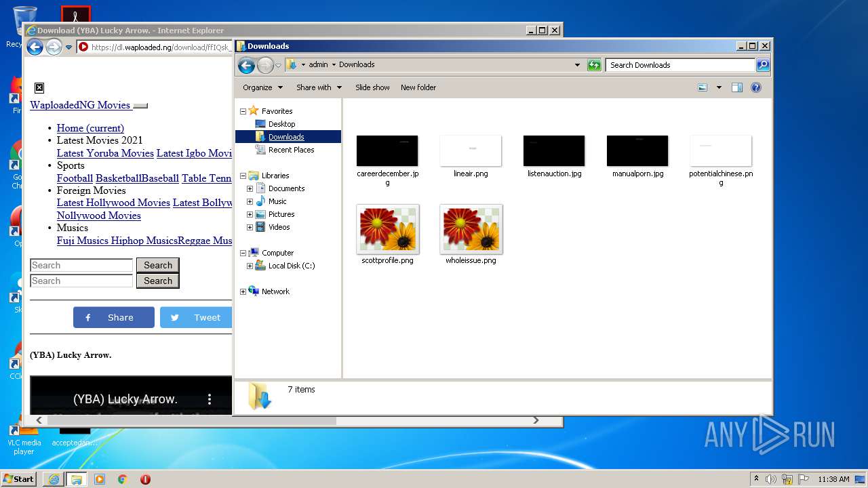The width and height of the screenshot is (868, 488).
Task: Refresh the Downloads folder address bar
Action: click(594, 65)
